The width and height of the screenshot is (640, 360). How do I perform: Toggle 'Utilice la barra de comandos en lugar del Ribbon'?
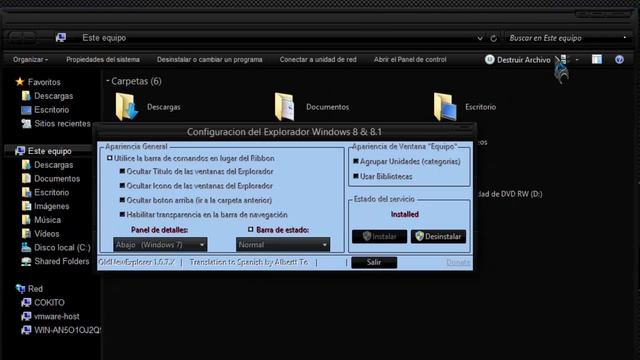109,158
